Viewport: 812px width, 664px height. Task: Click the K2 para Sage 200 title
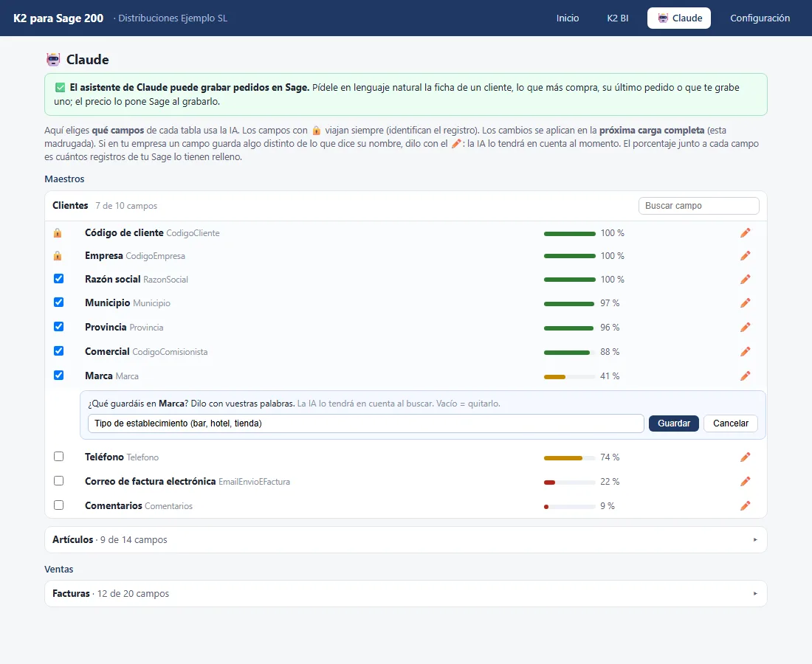tap(58, 18)
